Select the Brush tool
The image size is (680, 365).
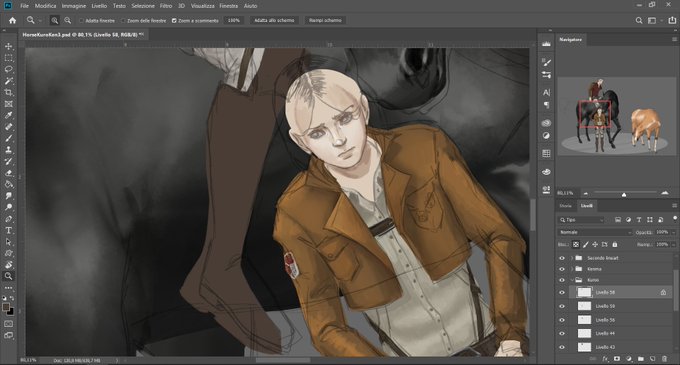coord(8,138)
